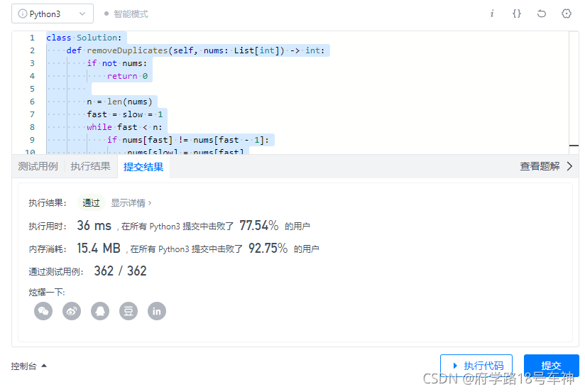Viewport: 585px width, 392px height.
Task: Click the 通过 passed status badge
Action: [91, 202]
